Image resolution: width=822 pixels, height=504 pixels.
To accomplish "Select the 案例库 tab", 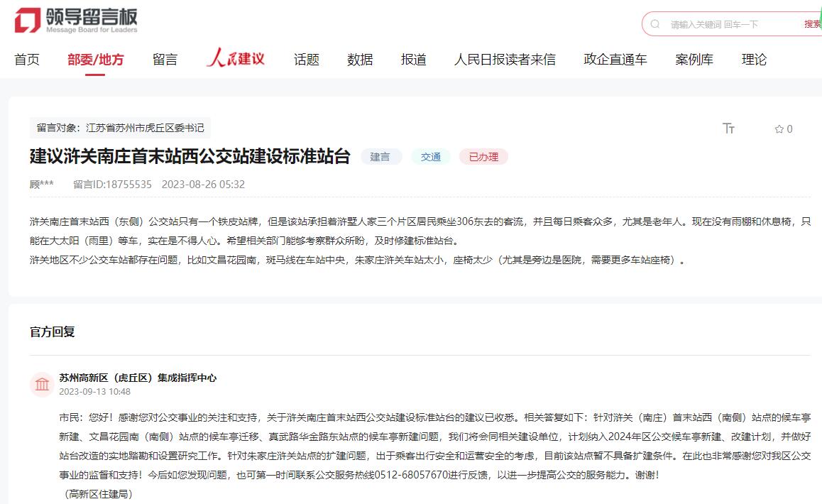I will (x=694, y=60).
